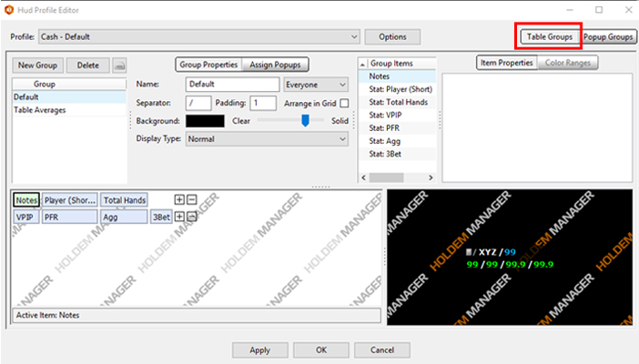639x364 pixels.
Task: Select Item Properties tab
Action: pyautogui.click(x=506, y=63)
